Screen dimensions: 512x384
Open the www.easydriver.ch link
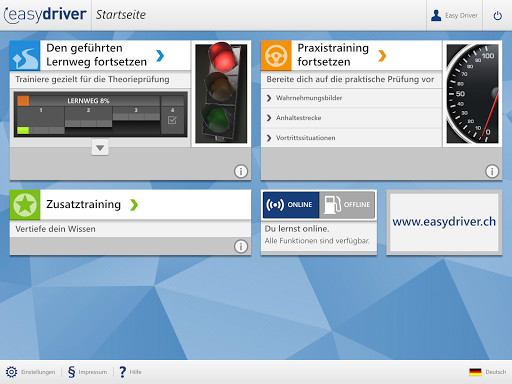point(444,222)
